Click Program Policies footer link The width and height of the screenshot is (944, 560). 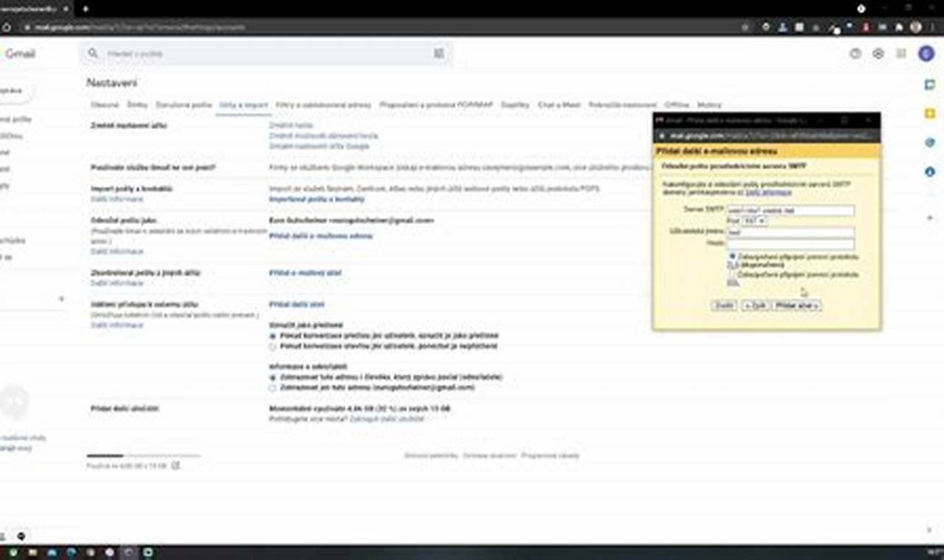point(550,455)
